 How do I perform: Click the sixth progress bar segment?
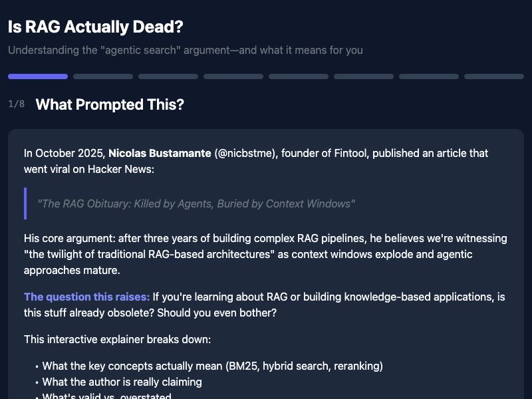click(x=363, y=76)
